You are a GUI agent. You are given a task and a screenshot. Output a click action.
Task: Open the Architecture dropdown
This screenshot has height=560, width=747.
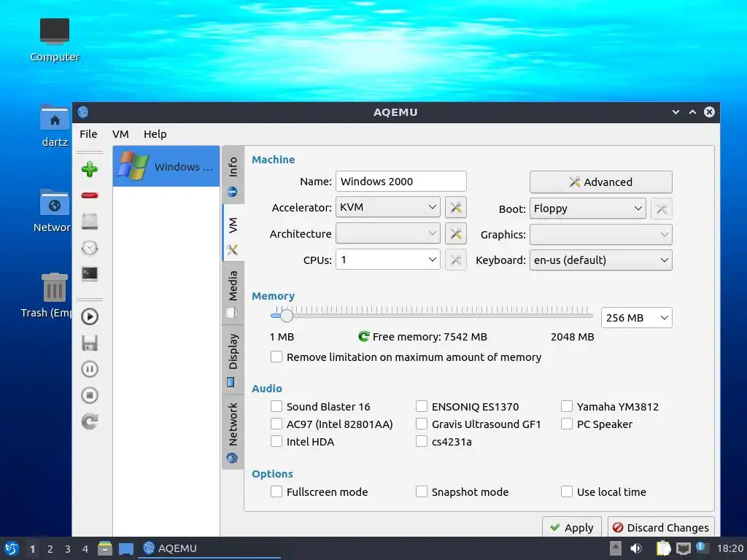[x=388, y=233]
